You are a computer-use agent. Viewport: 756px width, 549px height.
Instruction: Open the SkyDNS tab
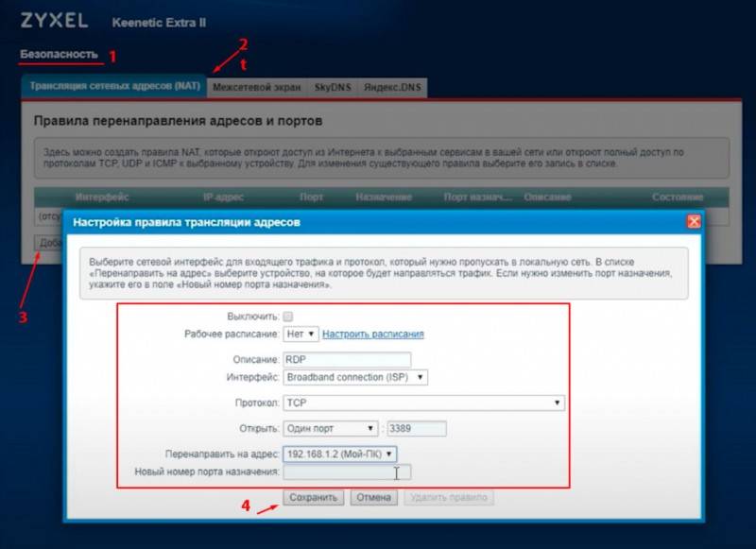[x=333, y=88]
